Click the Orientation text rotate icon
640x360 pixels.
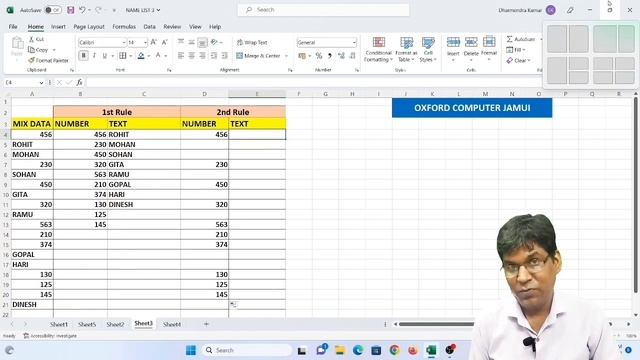[x=214, y=42]
